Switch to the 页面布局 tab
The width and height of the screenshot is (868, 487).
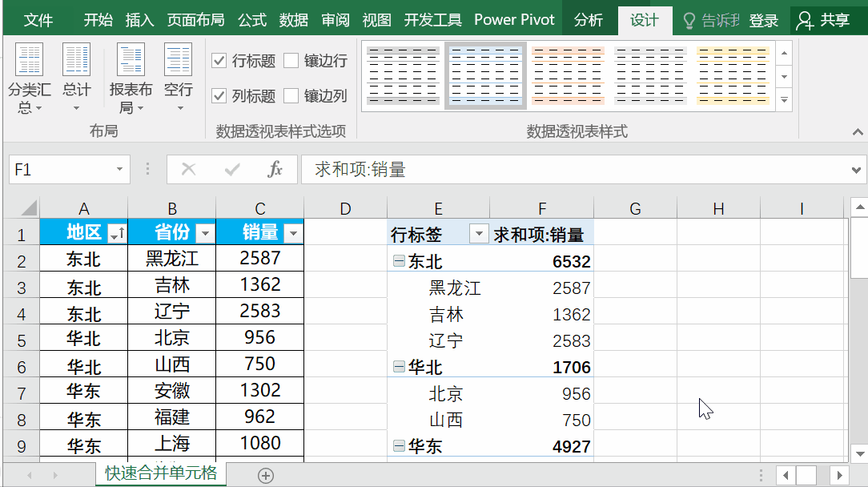point(196,21)
